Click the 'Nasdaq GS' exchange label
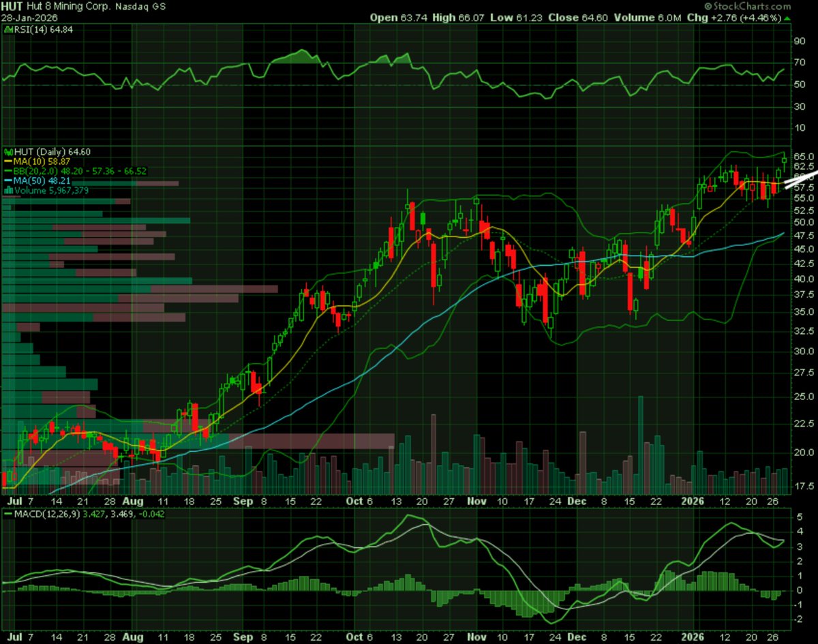Screen dimensions: 818x644 (x=139, y=6)
